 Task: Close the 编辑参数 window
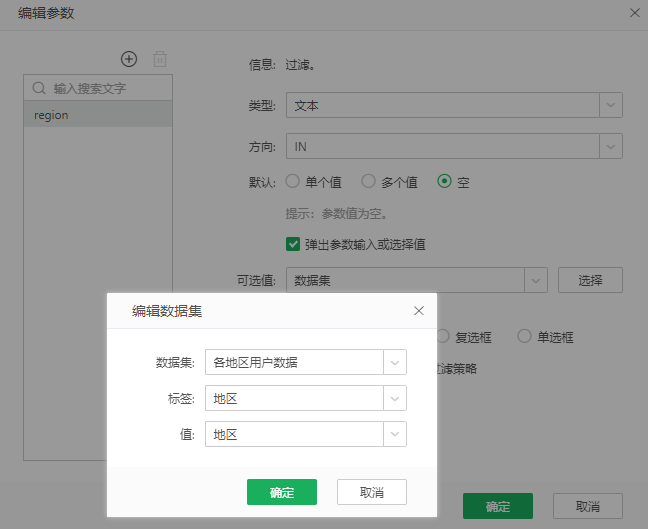[635, 13]
